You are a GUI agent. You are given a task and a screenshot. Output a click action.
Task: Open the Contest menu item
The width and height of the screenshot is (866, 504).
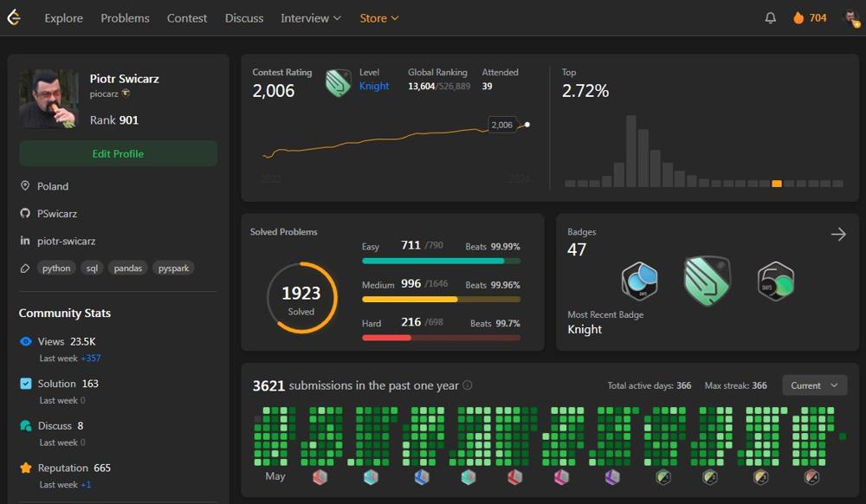click(x=187, y=17)
